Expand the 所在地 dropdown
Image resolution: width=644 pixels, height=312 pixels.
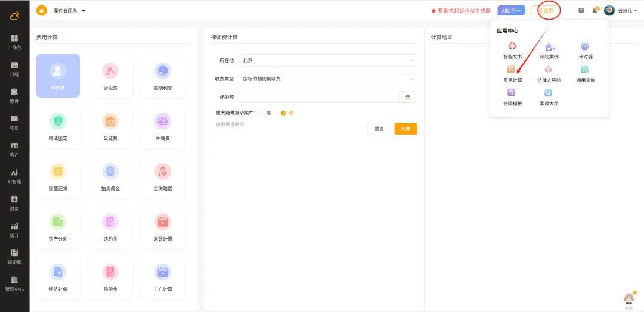point(327,60)
